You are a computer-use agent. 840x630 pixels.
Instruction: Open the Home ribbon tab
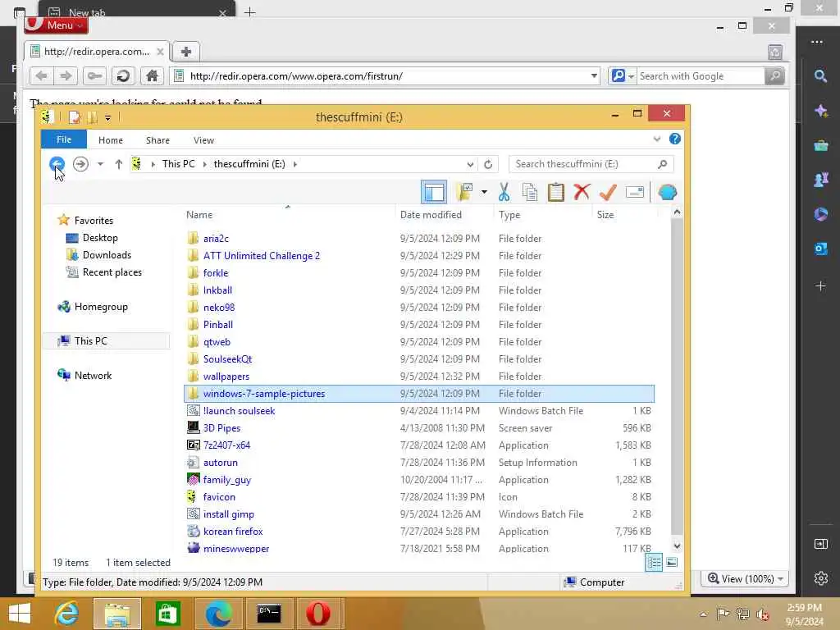[x=111, y=139]
